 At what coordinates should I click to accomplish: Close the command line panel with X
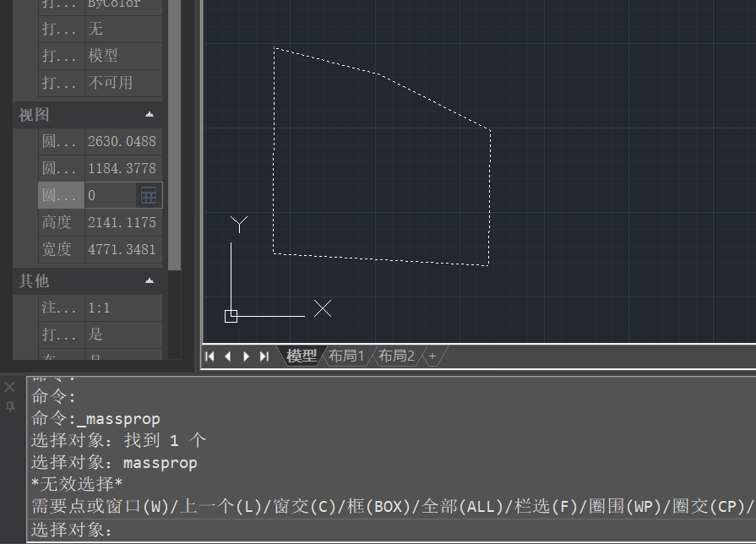9,387
